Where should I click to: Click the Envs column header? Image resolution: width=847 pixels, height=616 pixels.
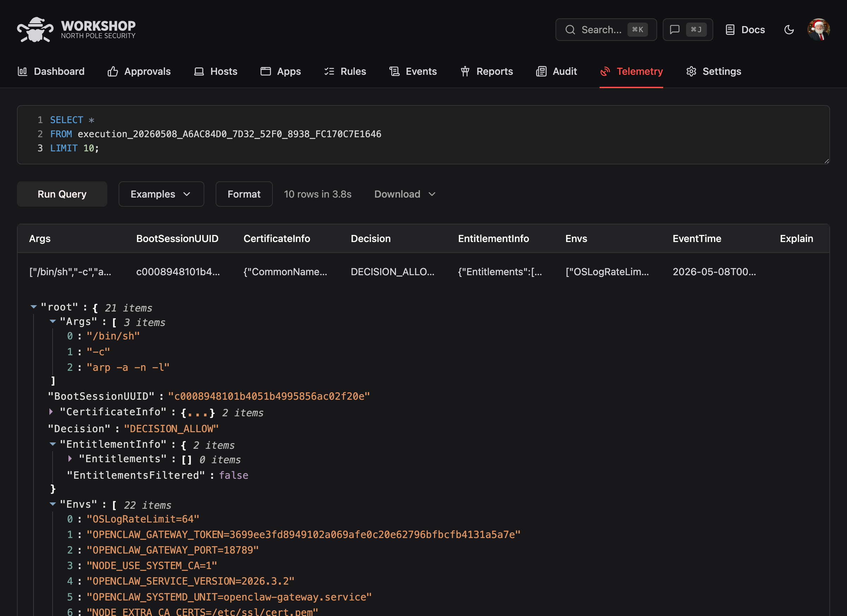tap(576, 238)
